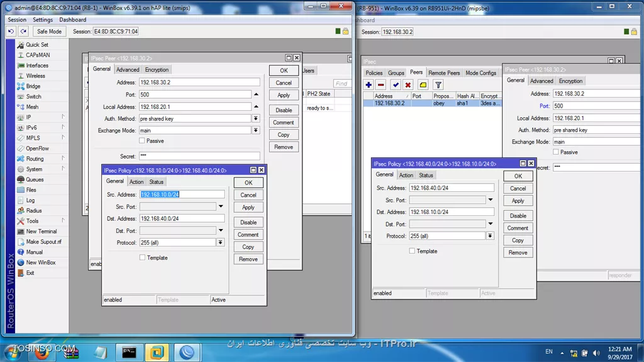Click blue plus Add icon in IPsec Peers
The height and width of the screenshot is (362, 644).
coord(369,85)
